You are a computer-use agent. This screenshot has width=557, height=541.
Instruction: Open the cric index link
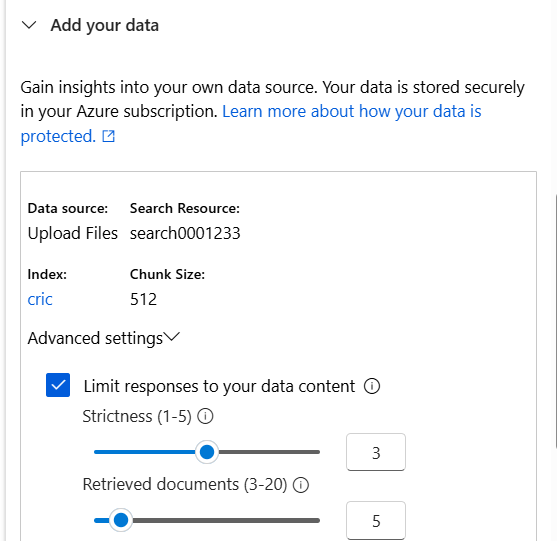tap(40, 299)
